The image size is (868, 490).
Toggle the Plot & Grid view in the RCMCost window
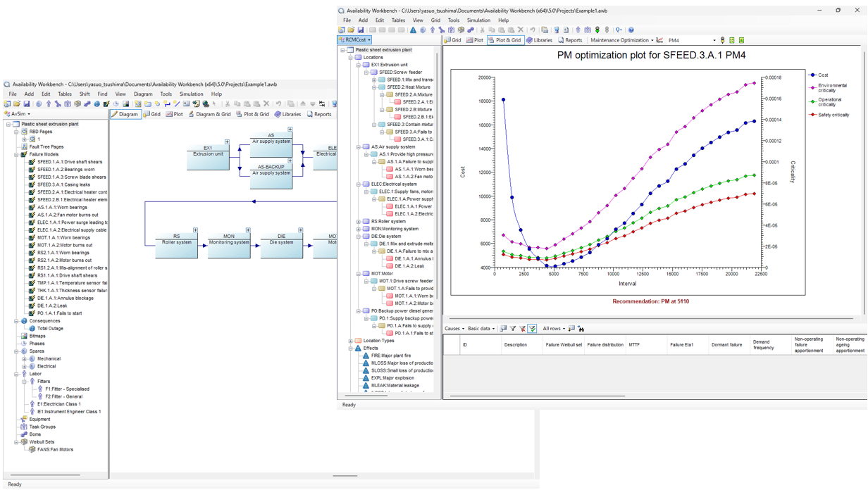point(504,40)
